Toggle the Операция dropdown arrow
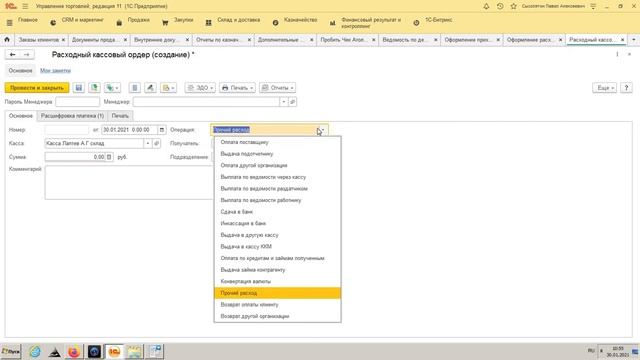This screenshot has height=360, width=640. (x=322, y=130)
